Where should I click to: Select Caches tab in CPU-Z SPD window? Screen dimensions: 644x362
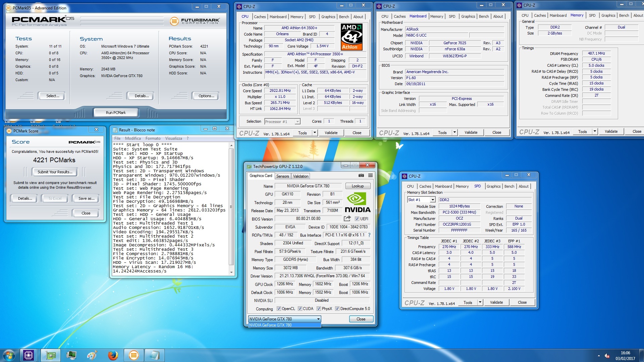[425, 186]
